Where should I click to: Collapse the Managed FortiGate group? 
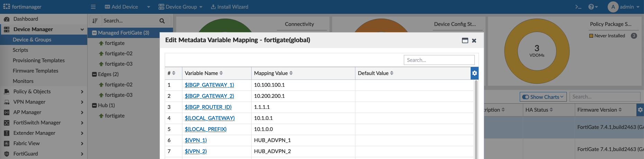(x=94, y=33)
